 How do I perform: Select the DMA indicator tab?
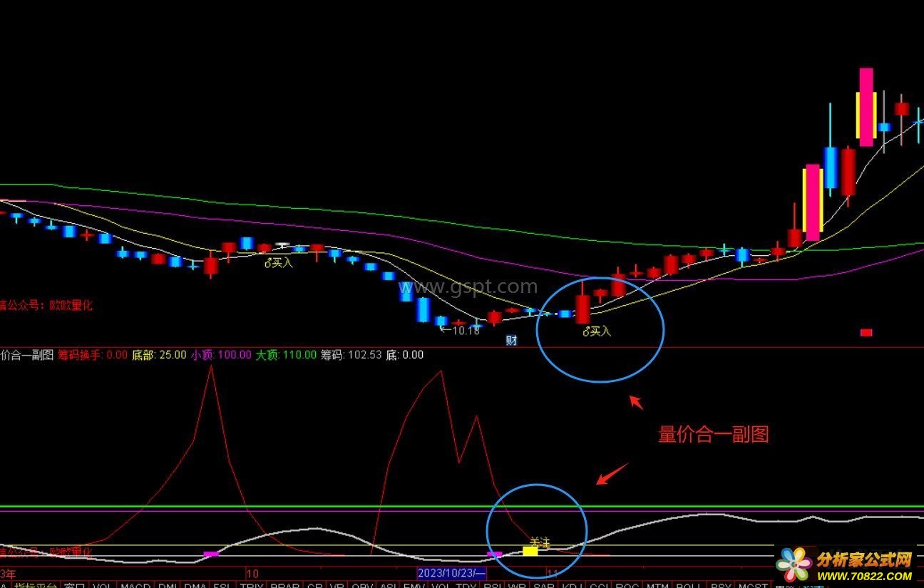pos(195,585)
